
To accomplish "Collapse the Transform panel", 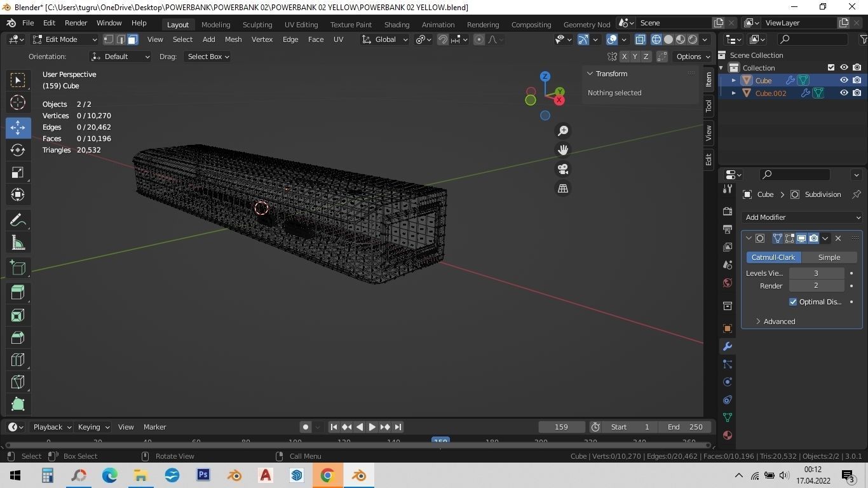I will click(607, 74).
